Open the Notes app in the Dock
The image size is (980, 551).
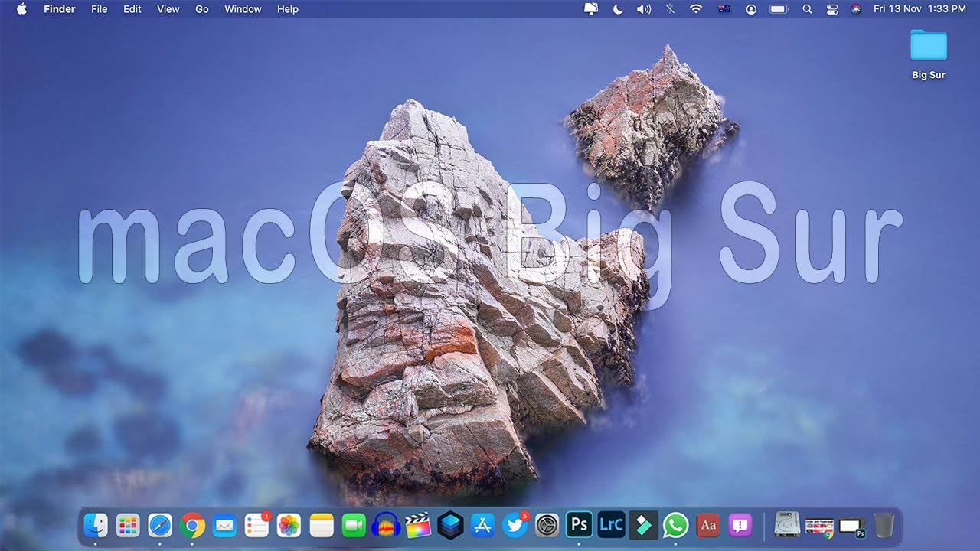(322, 525)
